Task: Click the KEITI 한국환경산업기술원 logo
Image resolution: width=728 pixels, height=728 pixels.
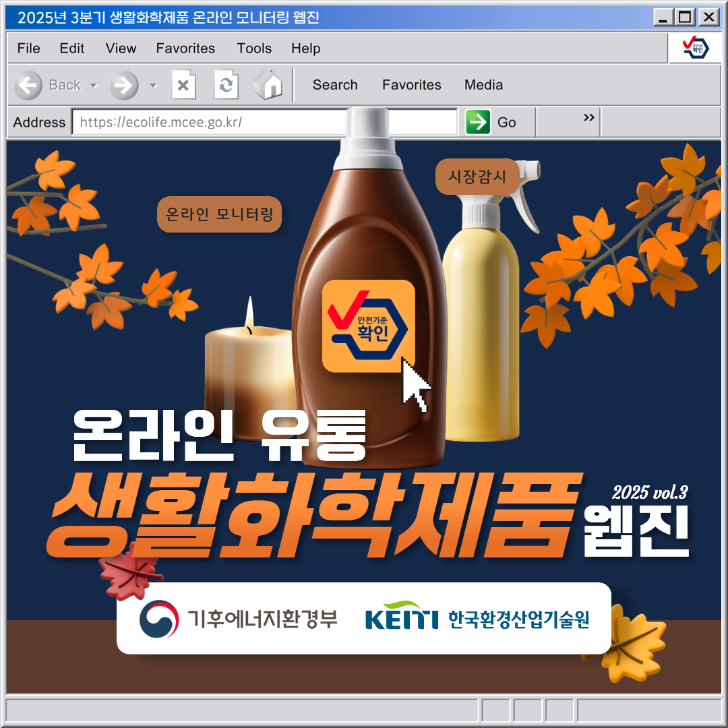Action: click(x=477, y=619)
